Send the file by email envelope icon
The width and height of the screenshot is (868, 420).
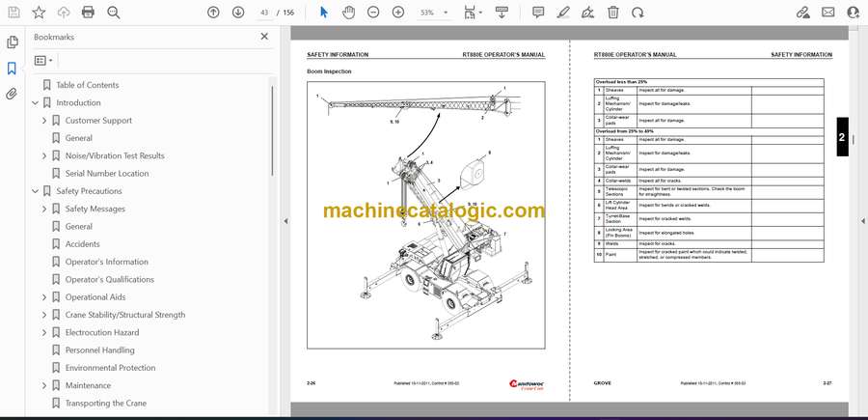click(828, 13)
